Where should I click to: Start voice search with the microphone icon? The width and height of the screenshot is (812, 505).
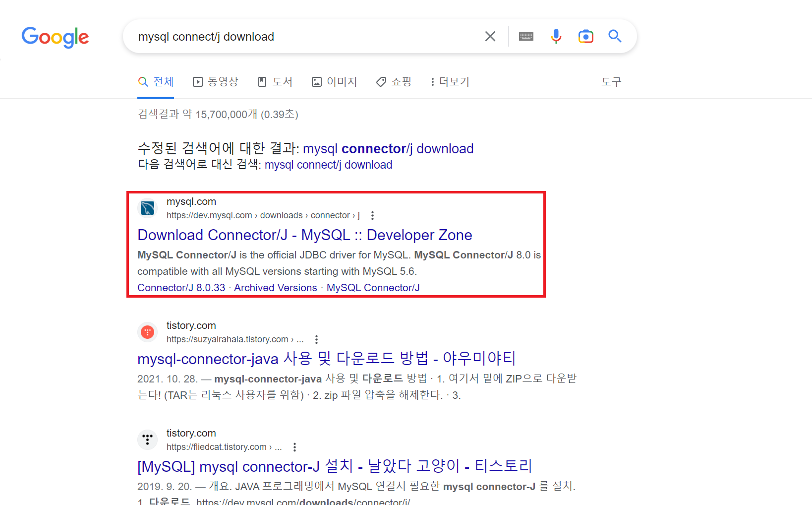point(556,36)
